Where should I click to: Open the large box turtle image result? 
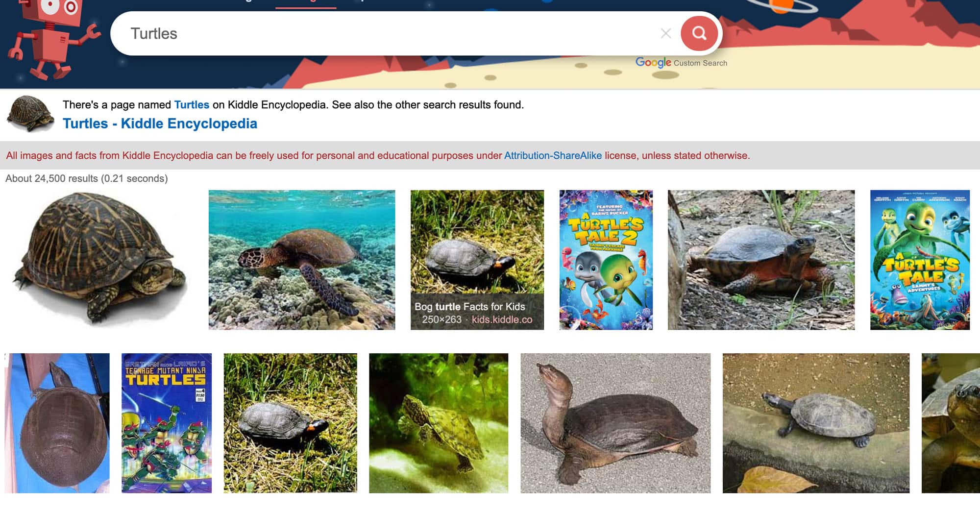click(99, 260)
